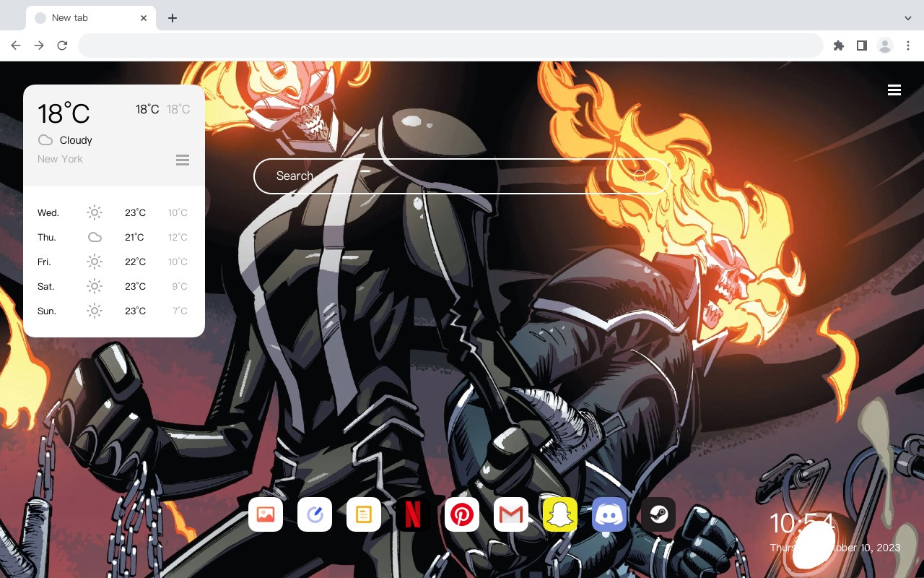
Task: Open the Discord shortcut
Action: pyautogui.click(x=609, y=514)
